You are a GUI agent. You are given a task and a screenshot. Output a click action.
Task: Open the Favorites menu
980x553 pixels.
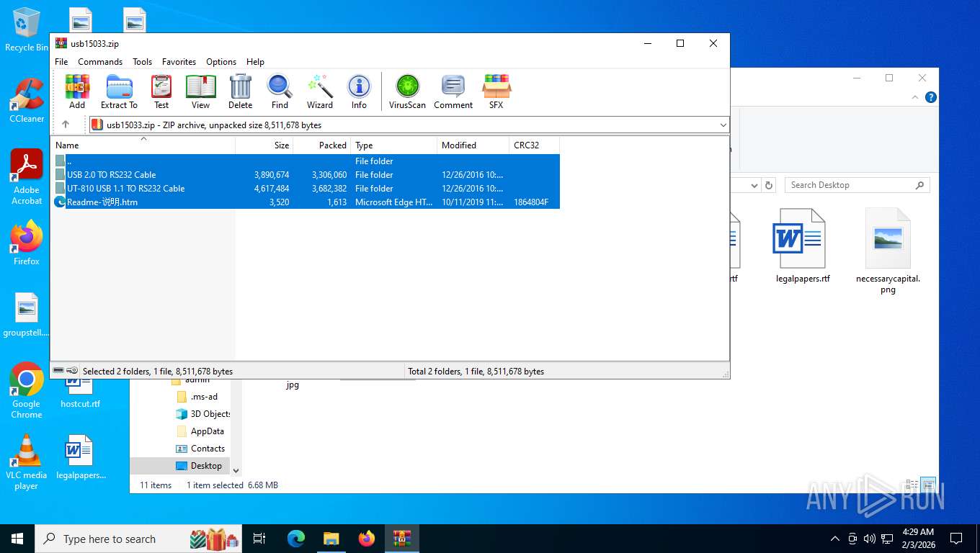[179, 61]
